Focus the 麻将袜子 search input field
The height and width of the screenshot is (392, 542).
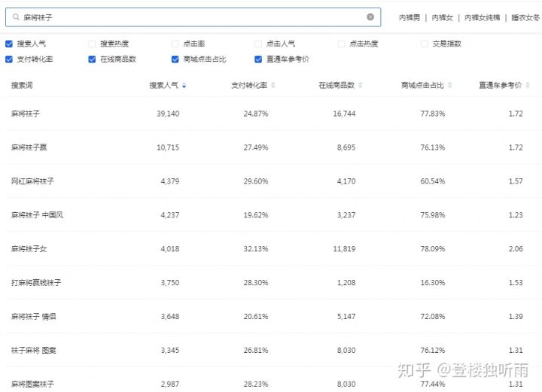(188, 17)
